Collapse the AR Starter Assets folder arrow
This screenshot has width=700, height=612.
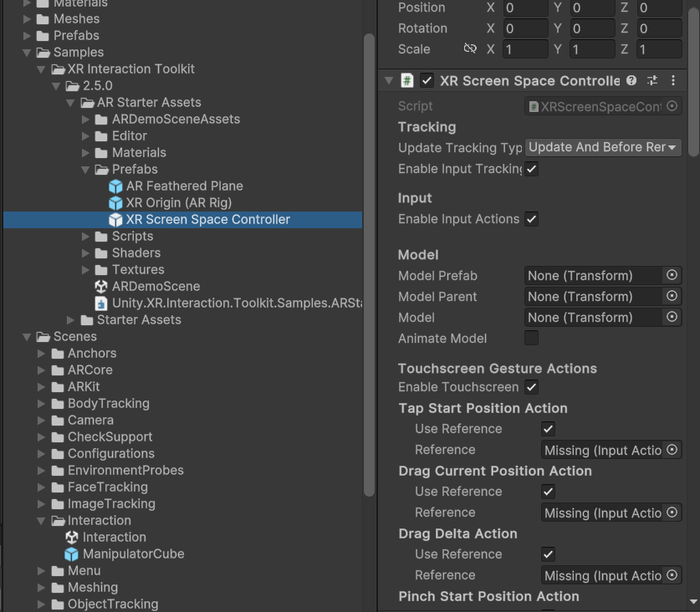click(70, 103)
